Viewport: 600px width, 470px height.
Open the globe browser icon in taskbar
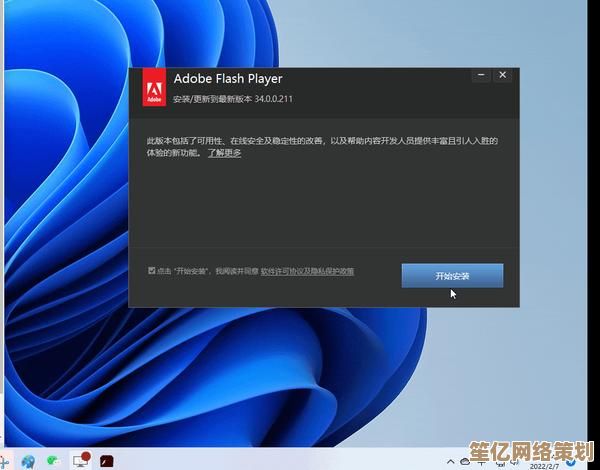coord(28,461)
